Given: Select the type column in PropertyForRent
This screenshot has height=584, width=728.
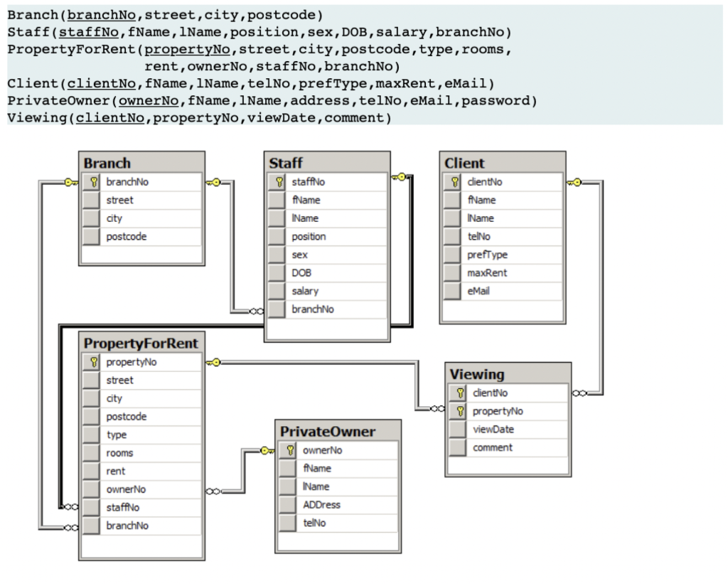Looking at the screenshot, I should [x=141, y=435].
